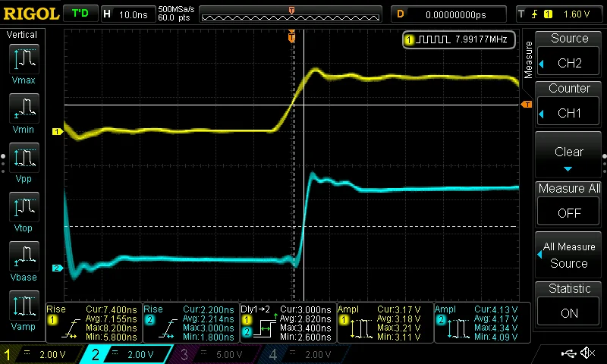Image resolution: width=607 pixels, height=364 pixels.
Task: Click the 500MSa/s sample rate readout
Action: [176, 9]
